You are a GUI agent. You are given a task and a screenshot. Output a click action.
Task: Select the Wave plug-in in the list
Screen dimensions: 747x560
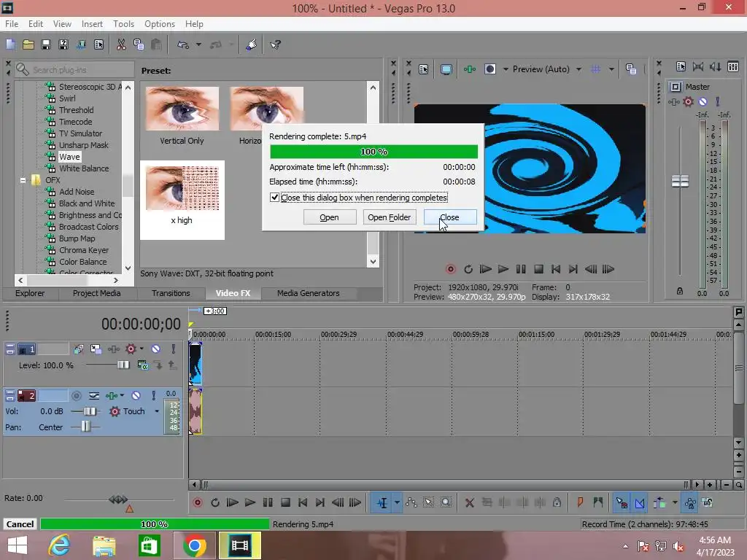pos(69,157)
